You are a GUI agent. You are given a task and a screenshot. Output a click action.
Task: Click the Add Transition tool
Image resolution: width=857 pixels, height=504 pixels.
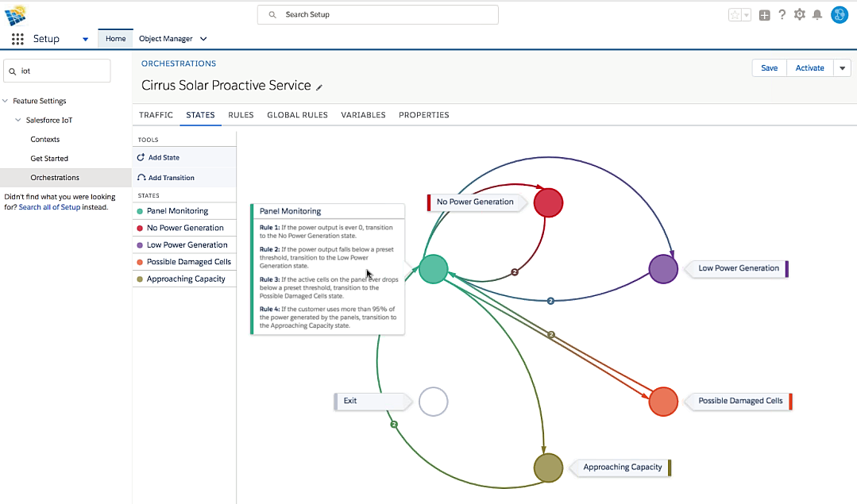click(184, 178)
